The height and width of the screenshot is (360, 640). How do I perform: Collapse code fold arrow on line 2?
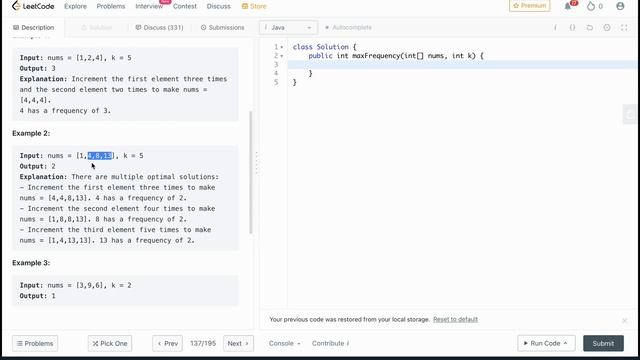pyautogui.click(x=282, y=56)
